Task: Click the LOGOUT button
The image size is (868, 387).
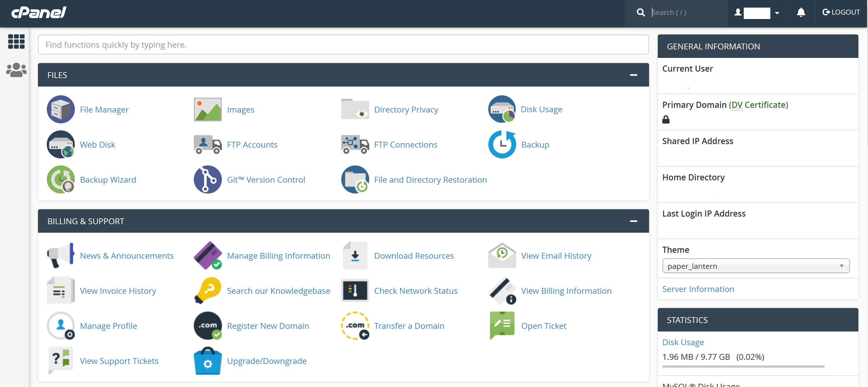Action: [841, 13]
